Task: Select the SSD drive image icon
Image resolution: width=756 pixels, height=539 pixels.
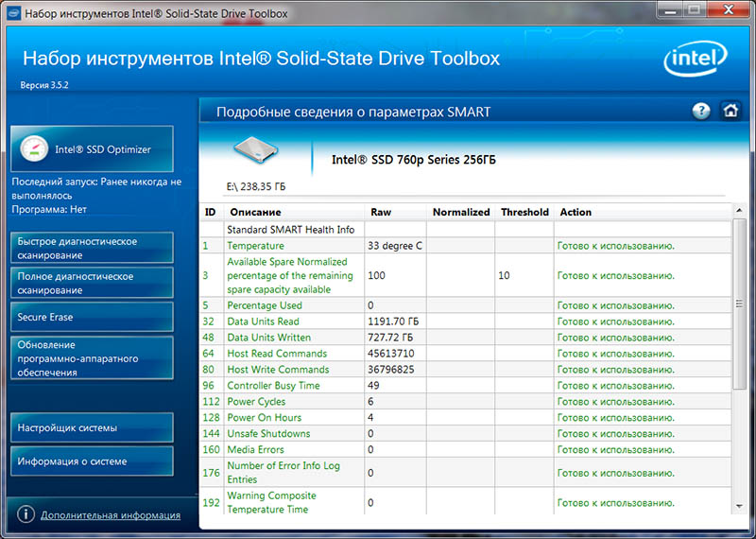Action: coord(255,149)
